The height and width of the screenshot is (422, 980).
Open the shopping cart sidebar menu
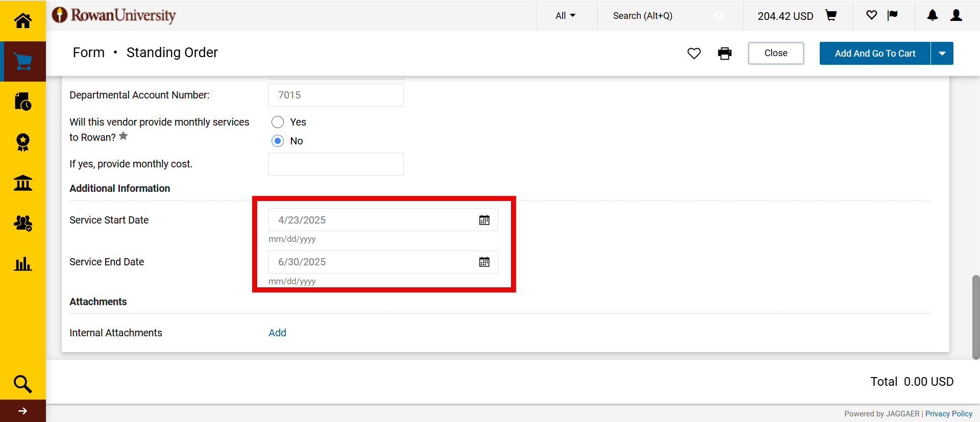(22, 61)
